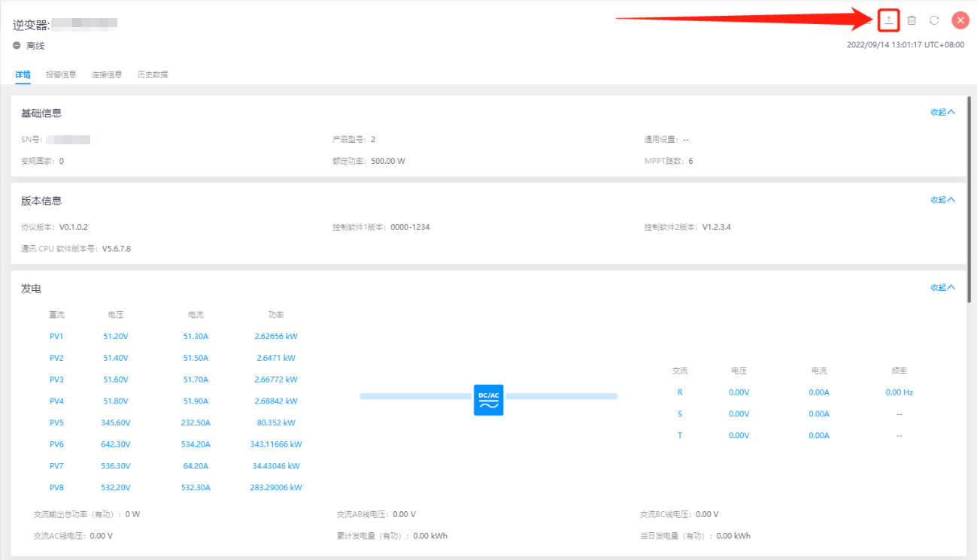Screen dimensions: 977x560
Task: Click the PV6 power value 343.11666 kW
Action: pyautogui.click(x=276, y=444)
